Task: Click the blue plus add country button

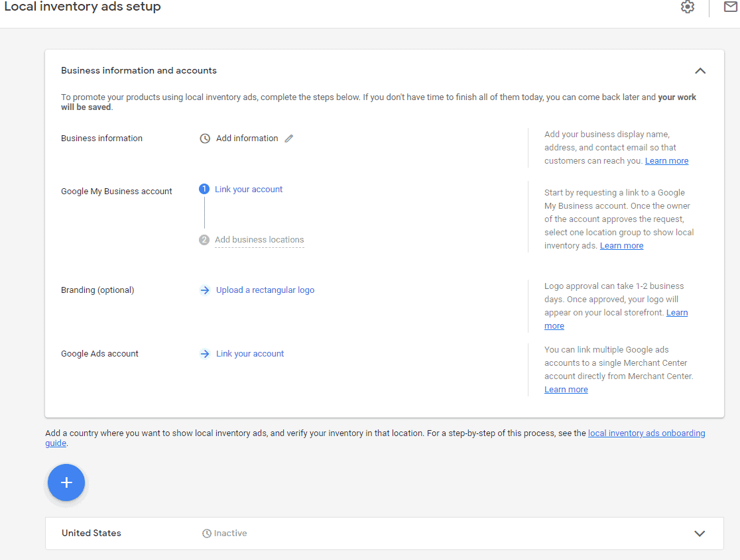Action: [x=66, y=482]
